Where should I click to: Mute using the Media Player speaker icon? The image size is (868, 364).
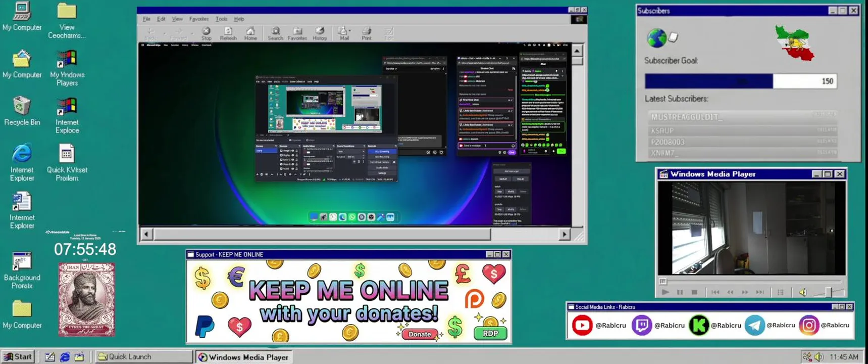point(802,292)
